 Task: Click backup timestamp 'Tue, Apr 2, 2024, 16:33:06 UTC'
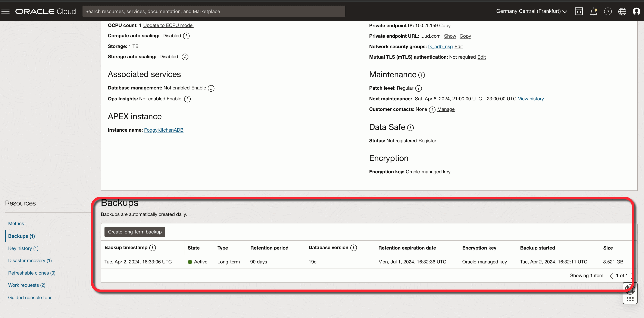[x=138, y=262]
